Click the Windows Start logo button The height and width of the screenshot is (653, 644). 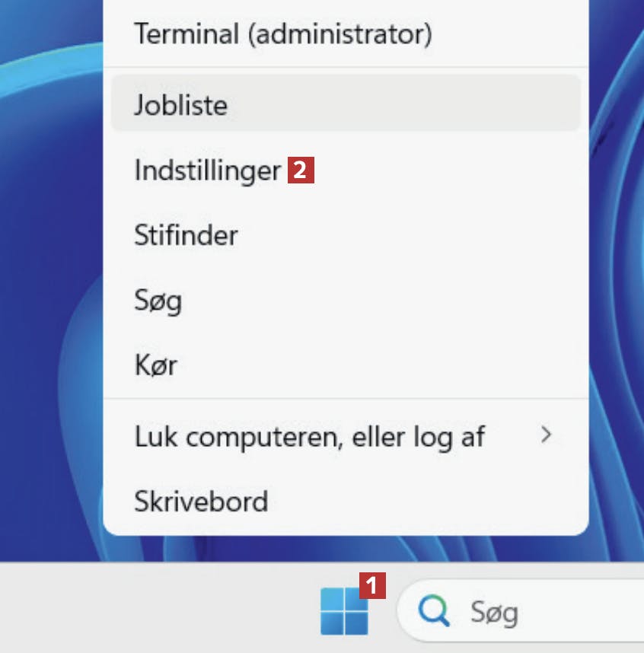click(344, 611)
